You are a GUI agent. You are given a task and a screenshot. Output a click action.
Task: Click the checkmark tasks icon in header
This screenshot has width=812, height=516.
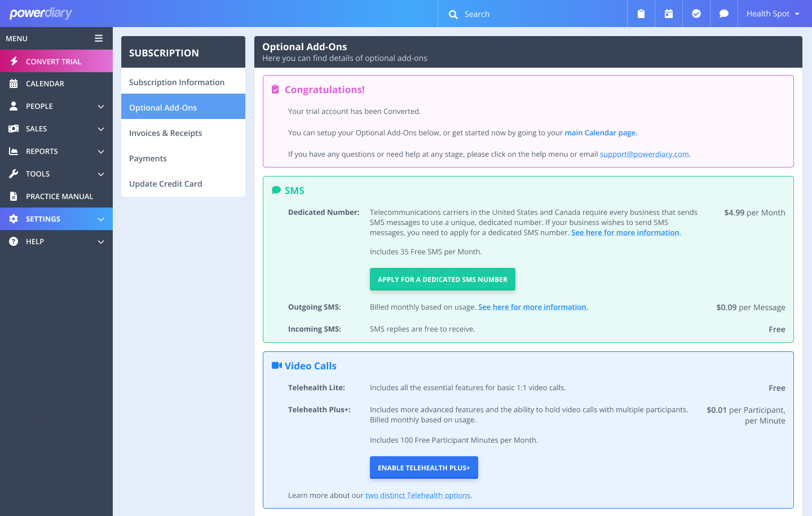(x=696, y=14)
